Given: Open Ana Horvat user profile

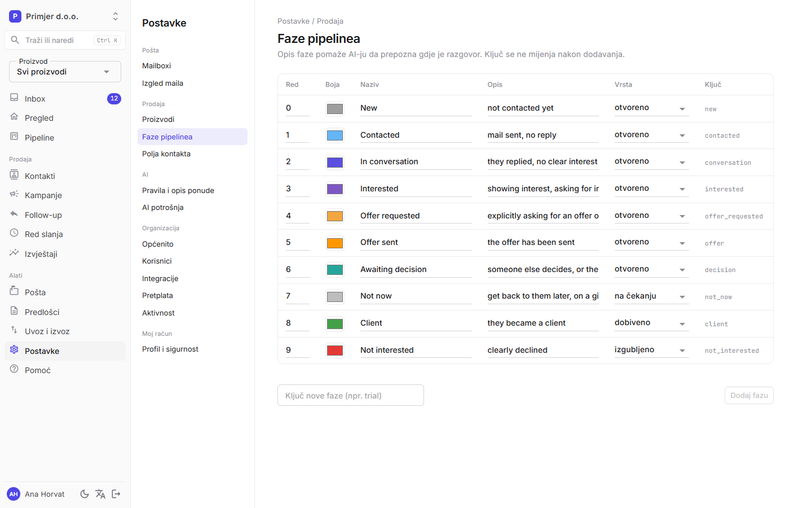Looking at the screenshot, I should [36, 494].
